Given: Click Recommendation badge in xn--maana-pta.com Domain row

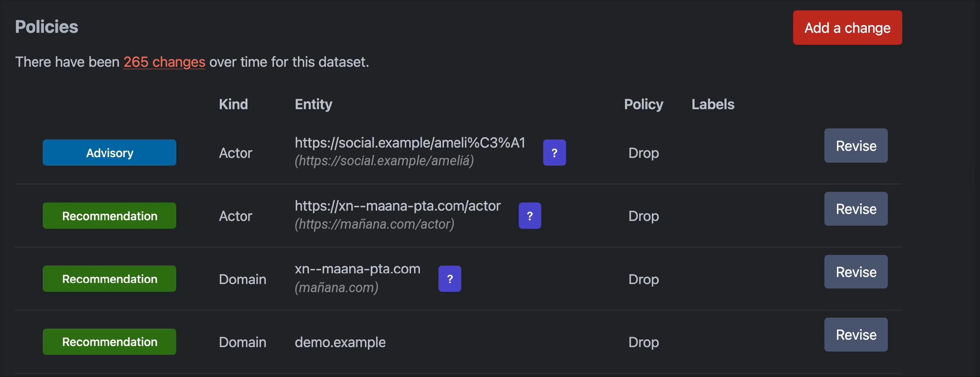Looking at the screenshot, I should pyautogui.click(x=109, y=279).
